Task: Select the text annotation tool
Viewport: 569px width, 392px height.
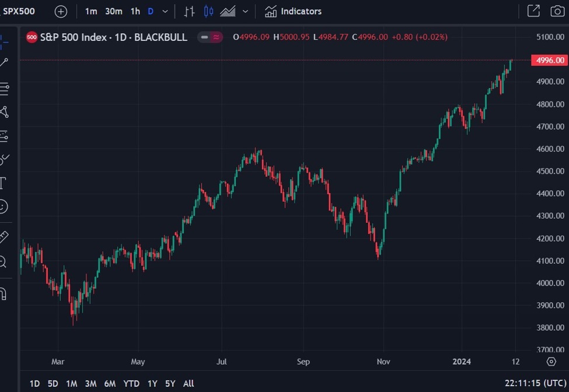Action: tap(3, 183)
